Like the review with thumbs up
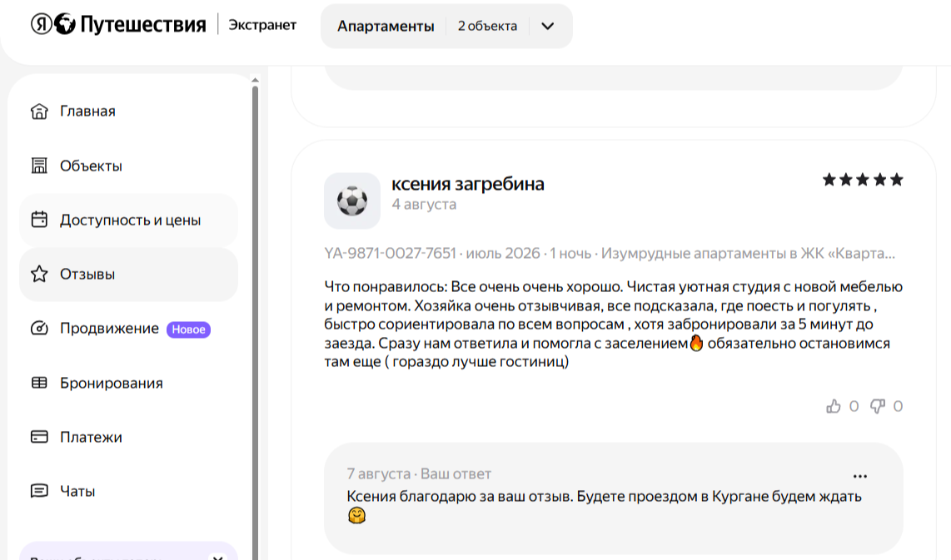Image resolution: width=951 pixels, height=560 pixels. click(x=834, y=406)
